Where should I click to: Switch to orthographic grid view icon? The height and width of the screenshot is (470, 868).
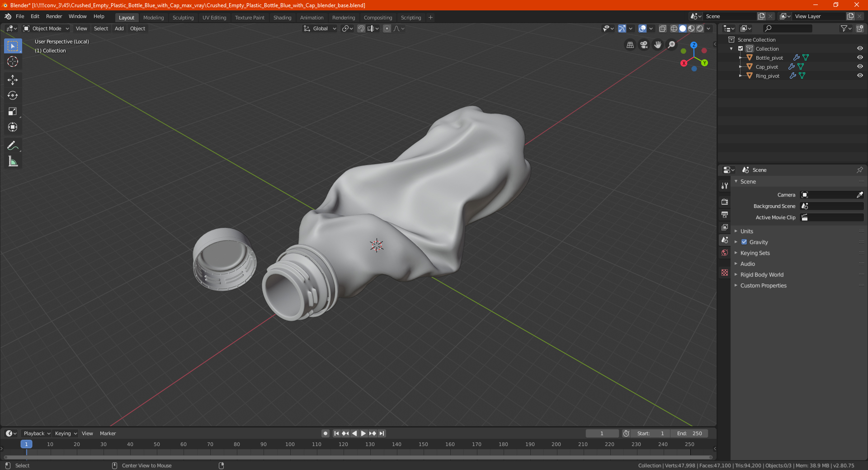630,45
